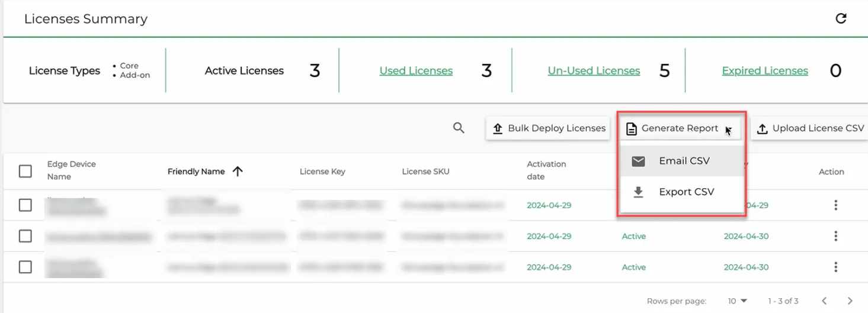Image resolution: width=868 pixels, height=313 pixels.
Task: Tick the select-all checkbox in table header
Action: [25, 171]
